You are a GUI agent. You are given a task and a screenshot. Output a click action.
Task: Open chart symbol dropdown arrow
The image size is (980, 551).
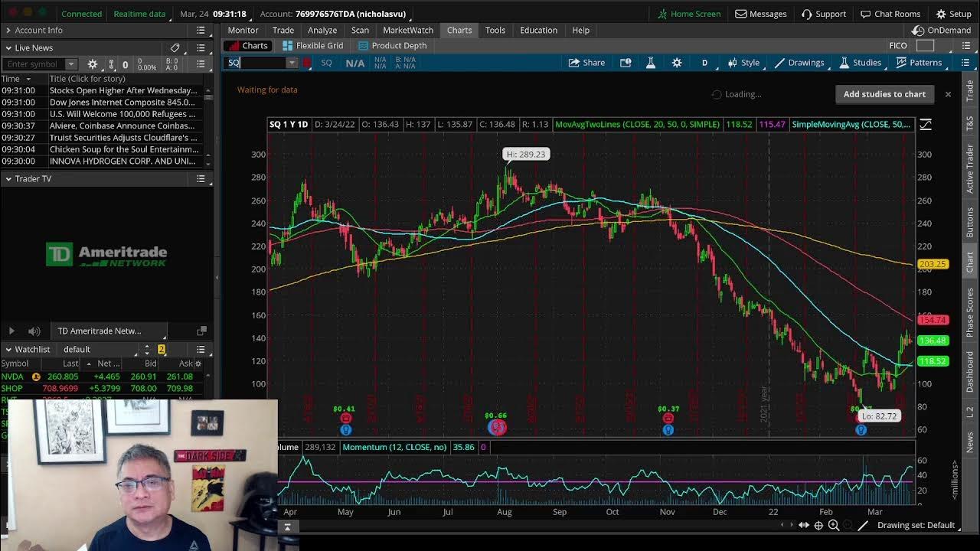click(292, 63)
